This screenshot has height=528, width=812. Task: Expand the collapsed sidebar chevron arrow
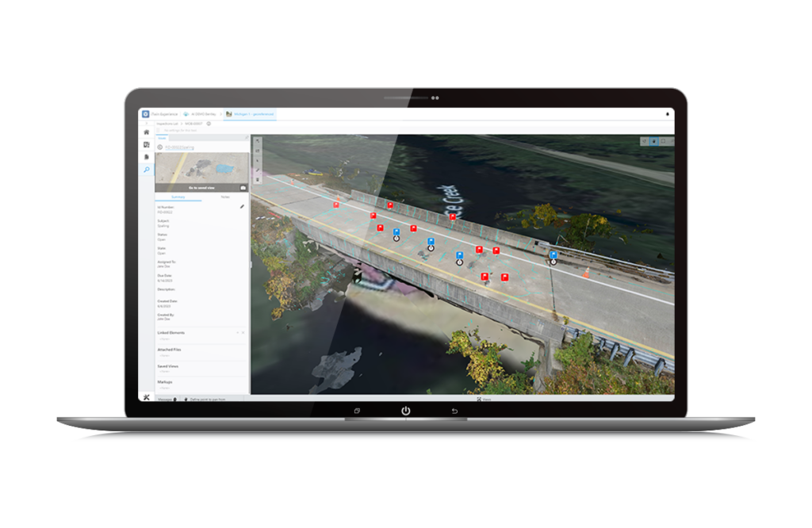146,124
